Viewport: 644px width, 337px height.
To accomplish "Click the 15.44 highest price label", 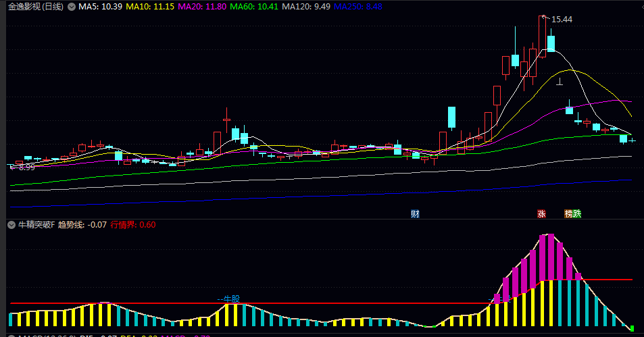I will click(562, 20).
